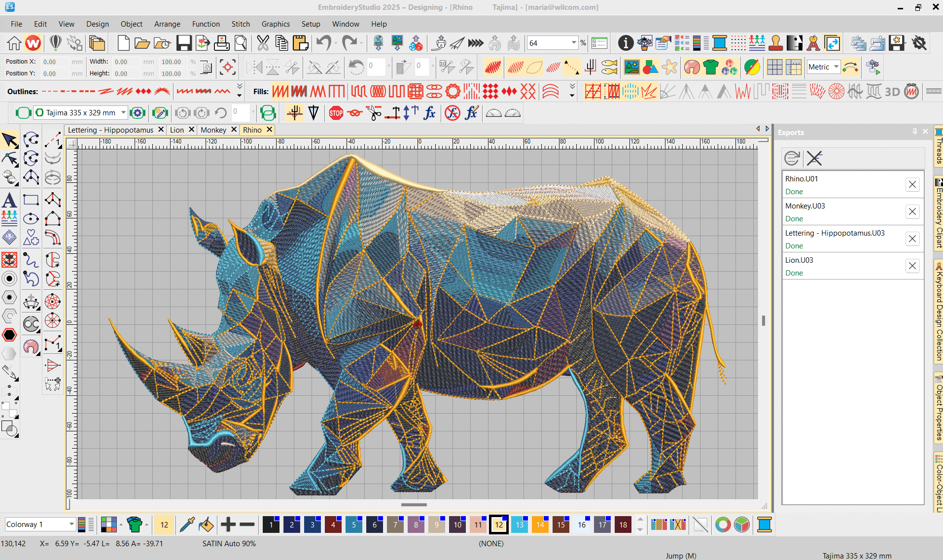
Task: Click the scissors Cut icon
Action: [x=263, y=43]
